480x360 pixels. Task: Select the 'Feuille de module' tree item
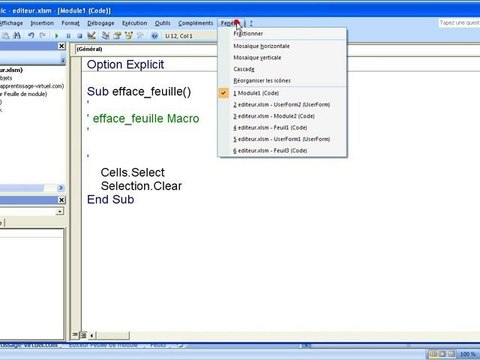click(25, 94)
